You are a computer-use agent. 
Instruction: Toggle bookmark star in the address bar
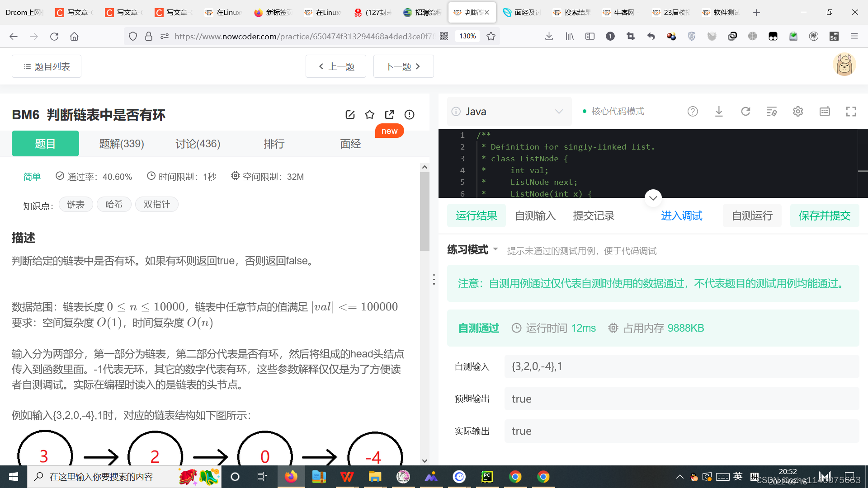tap(491, 36)
